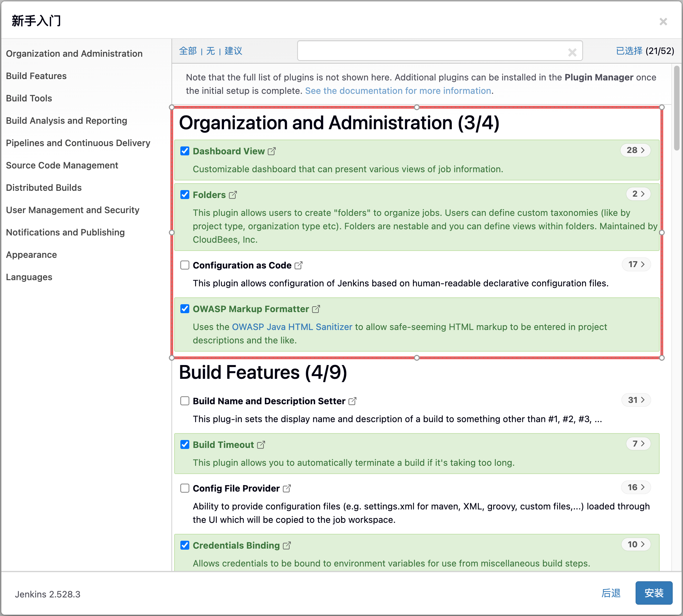Expand Config File Provider's 16 dependencies
This screenshot has width=683, height=616.
point(636,487)
